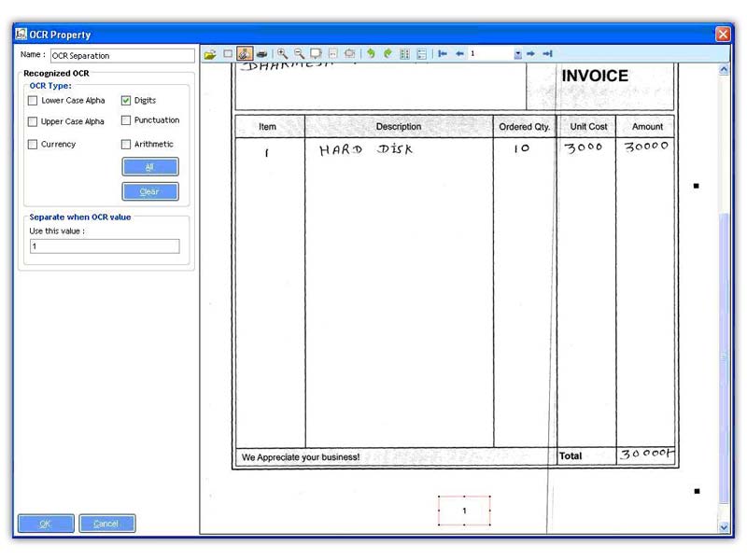The height and width of the screenshot is (560, 747).
Task: Uncheck the Digits checkbox
Action: [x=126, y=101]
